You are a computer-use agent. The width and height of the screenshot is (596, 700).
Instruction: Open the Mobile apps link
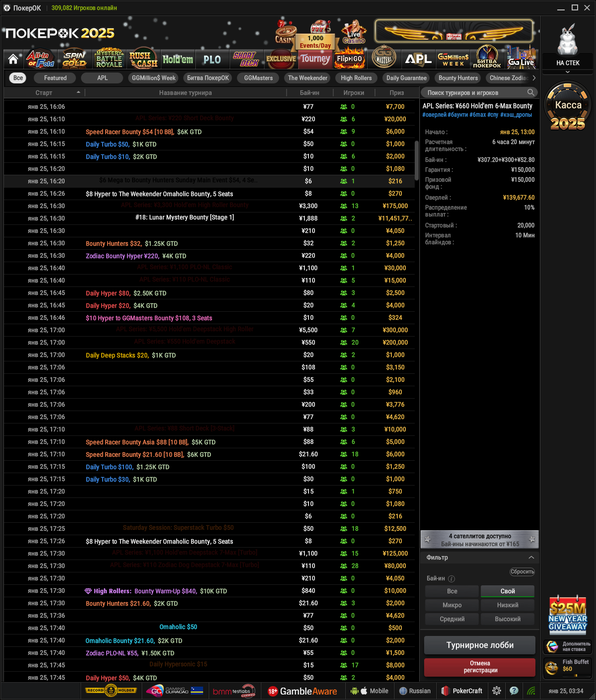coord(369,691)
